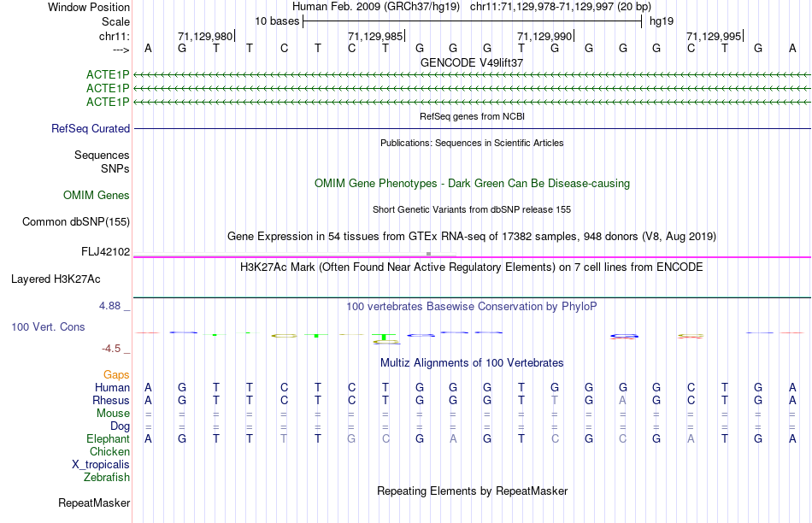Click the 71,129,990 position marker
This screenshot has height=523, width=812.
pos(544,36)
